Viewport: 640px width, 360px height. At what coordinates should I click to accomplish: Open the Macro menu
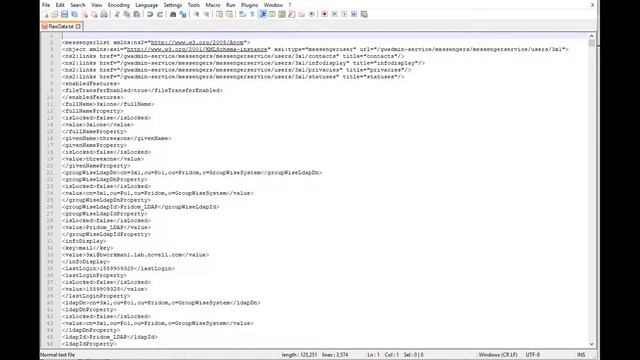pyautogui.click(x=213, y=5)
